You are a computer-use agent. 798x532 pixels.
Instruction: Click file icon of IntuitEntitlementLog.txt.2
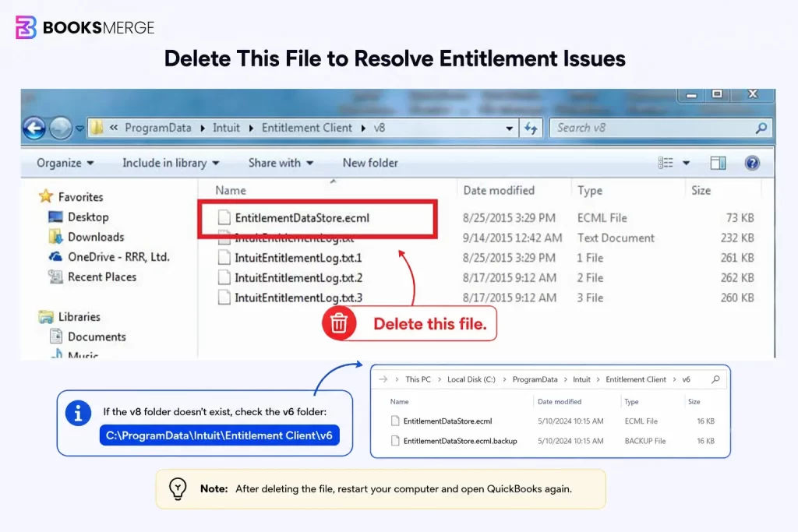224,277
